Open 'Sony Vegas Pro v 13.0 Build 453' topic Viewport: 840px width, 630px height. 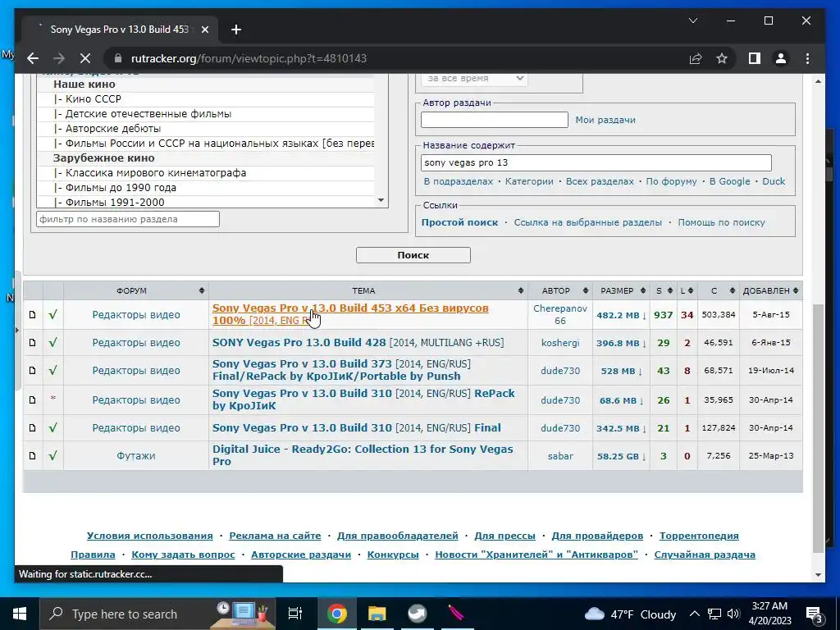pos(350,314)
